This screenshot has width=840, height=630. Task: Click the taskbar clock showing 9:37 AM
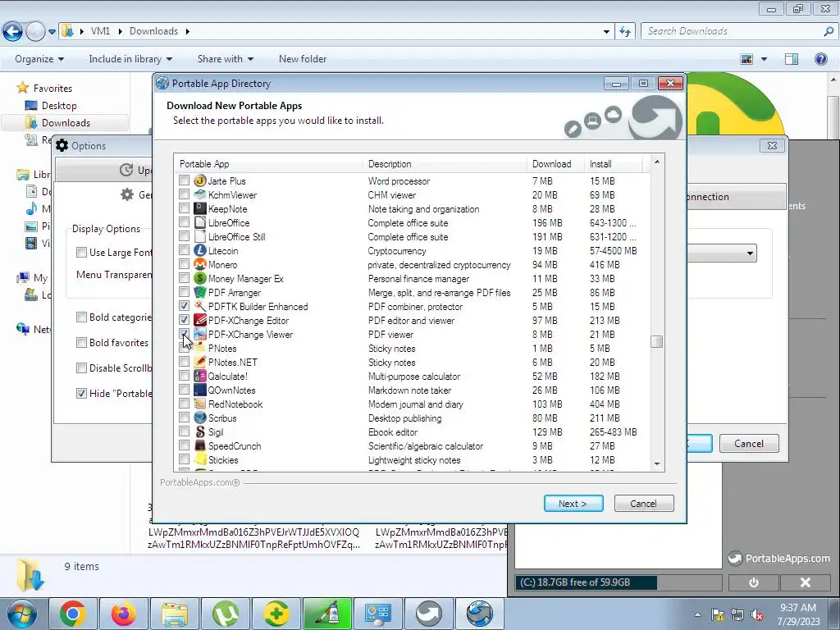coord(798,614)
